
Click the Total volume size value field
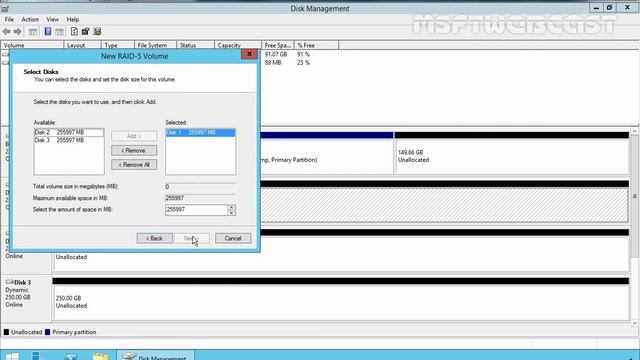(200, 187)
